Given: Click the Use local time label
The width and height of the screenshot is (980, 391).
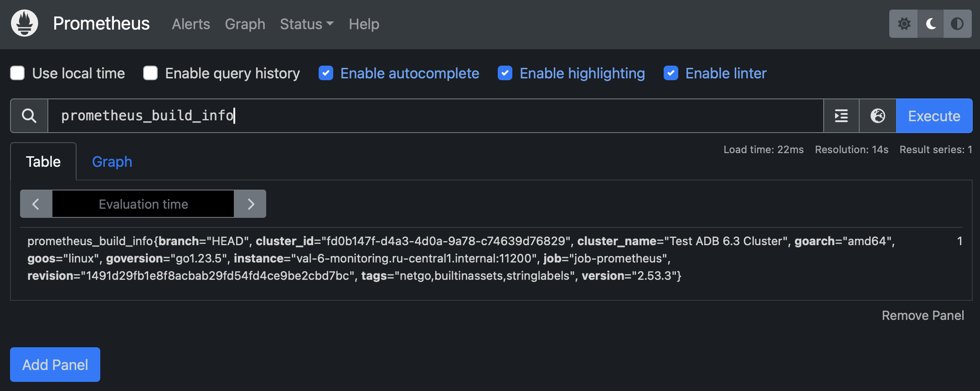Looking at the screenshot, I should pyautogui.click(x=78, y=73).
